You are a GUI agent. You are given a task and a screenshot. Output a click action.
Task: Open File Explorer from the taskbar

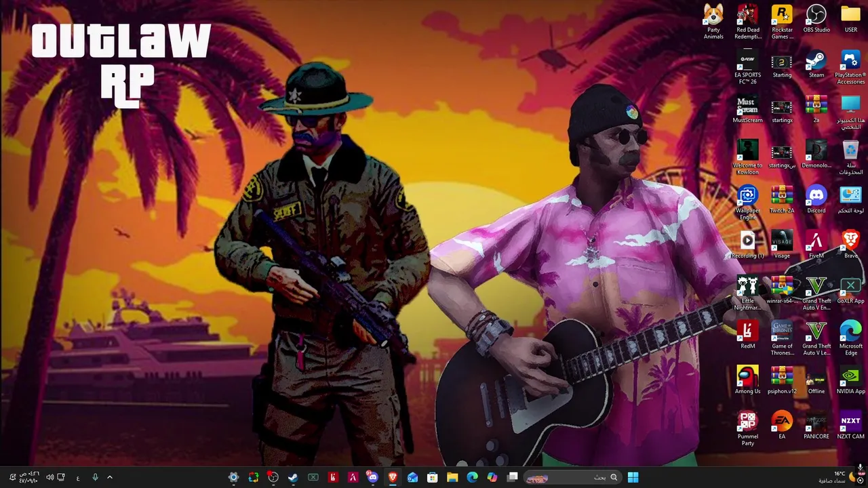(x=452, y=477)
